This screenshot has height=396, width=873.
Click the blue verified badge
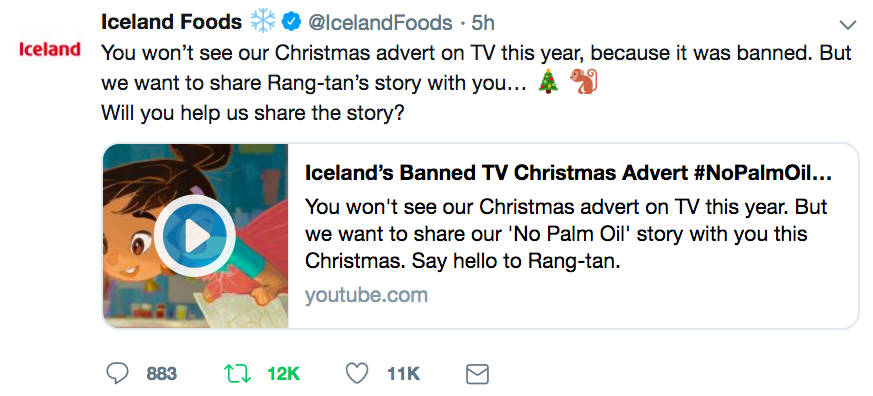[x=291, y=22]
